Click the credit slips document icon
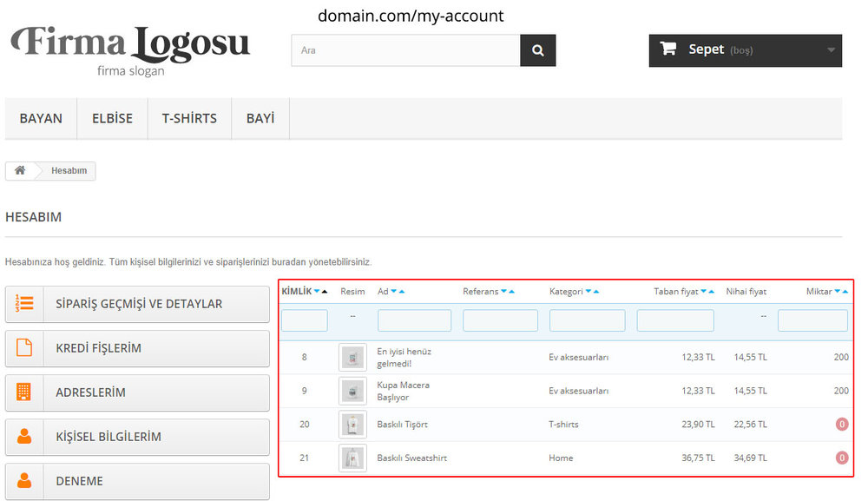 coord(24,347)
